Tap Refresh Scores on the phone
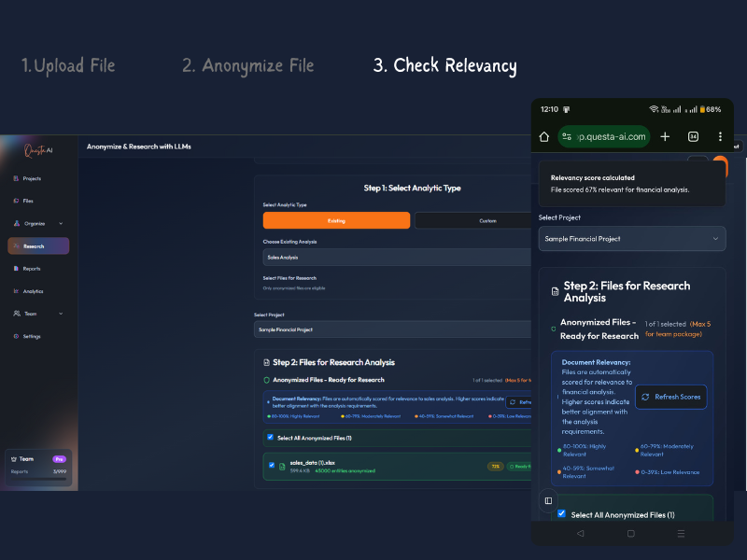Image resolution: width=747 pixels, height=560 pixels. [671, 397]
